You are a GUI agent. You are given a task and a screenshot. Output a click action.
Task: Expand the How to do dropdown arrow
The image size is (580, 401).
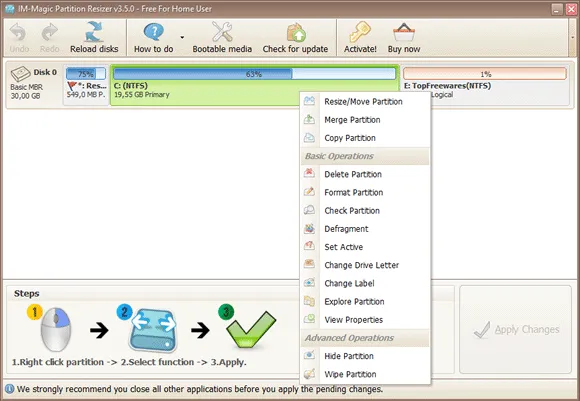(182, 37)
